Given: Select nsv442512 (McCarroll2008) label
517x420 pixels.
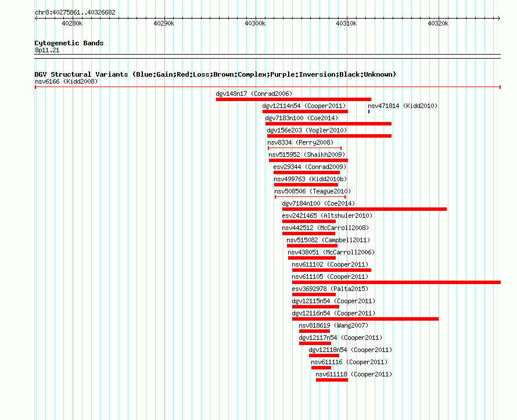Looking at the screenshot, I should [325, 228].
